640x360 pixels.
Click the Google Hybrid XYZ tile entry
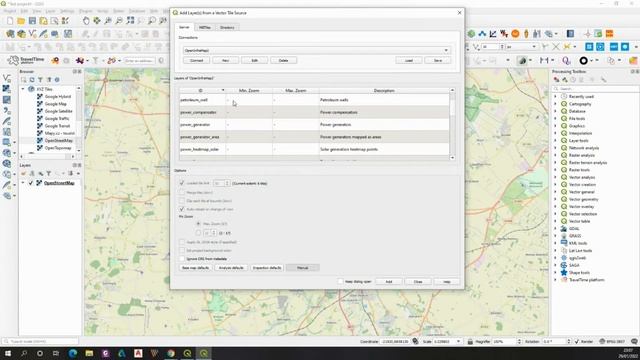58,97
